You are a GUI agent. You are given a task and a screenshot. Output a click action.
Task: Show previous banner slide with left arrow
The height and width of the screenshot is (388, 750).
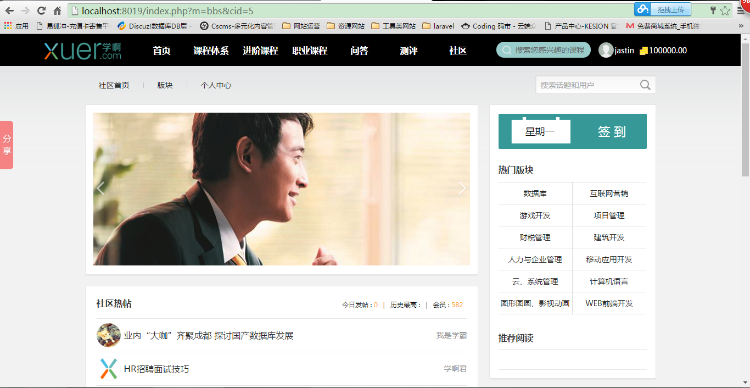click(100, 188)
